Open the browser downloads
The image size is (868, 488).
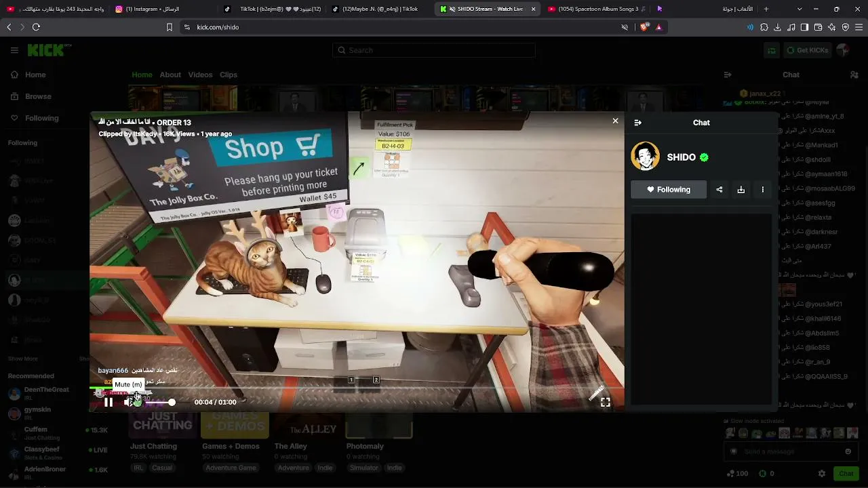778,27
